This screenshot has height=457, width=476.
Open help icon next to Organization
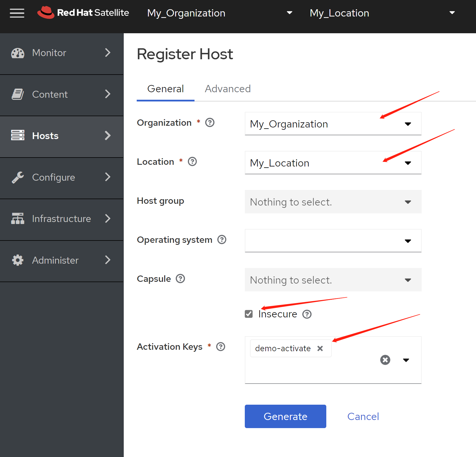click(x=210, y=123)
